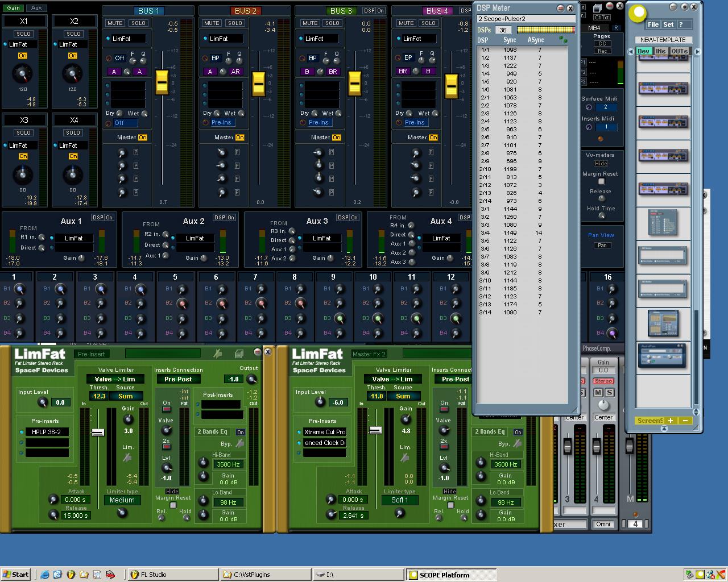Turn channel 1 B1 send knob
Screen dimensions: 728x582
pos(20,289)
